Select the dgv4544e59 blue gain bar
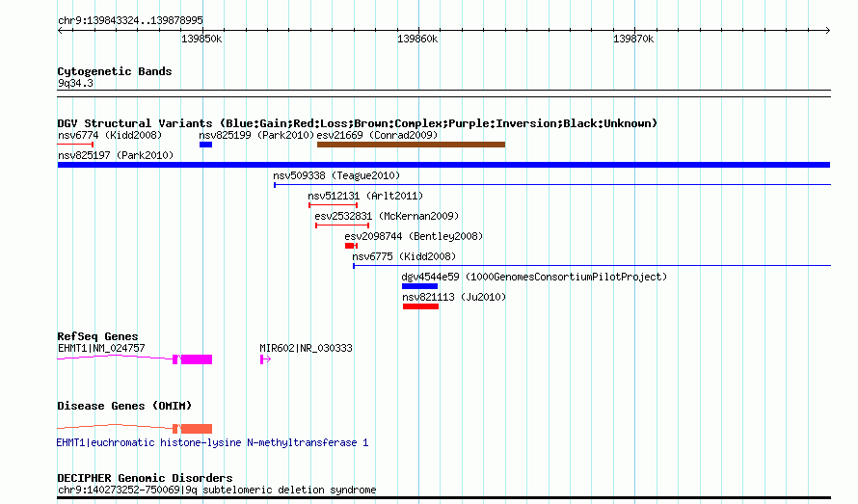The image size is (858, 504). pyautogui.click(x=419, y=286)
